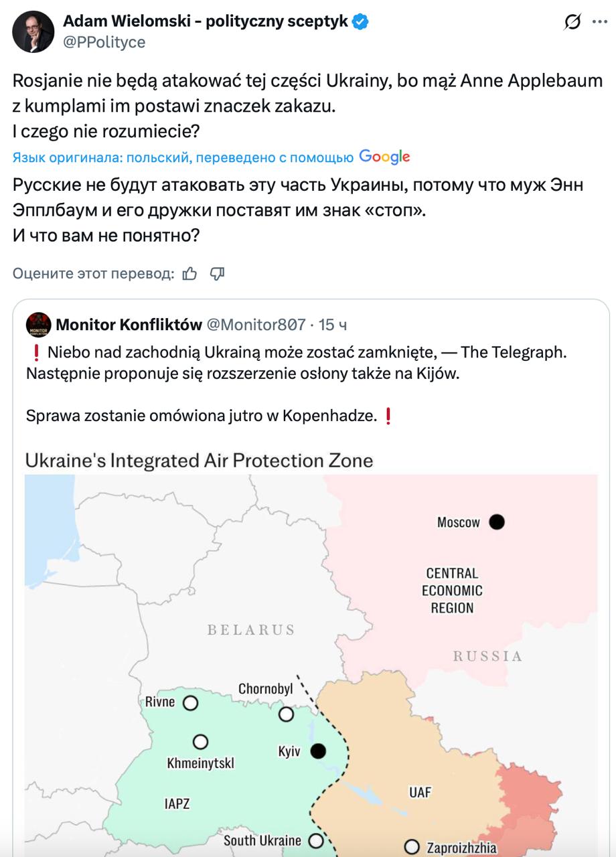Click the Grok icon on the post

pyautogui.click(x=572, y=22)
